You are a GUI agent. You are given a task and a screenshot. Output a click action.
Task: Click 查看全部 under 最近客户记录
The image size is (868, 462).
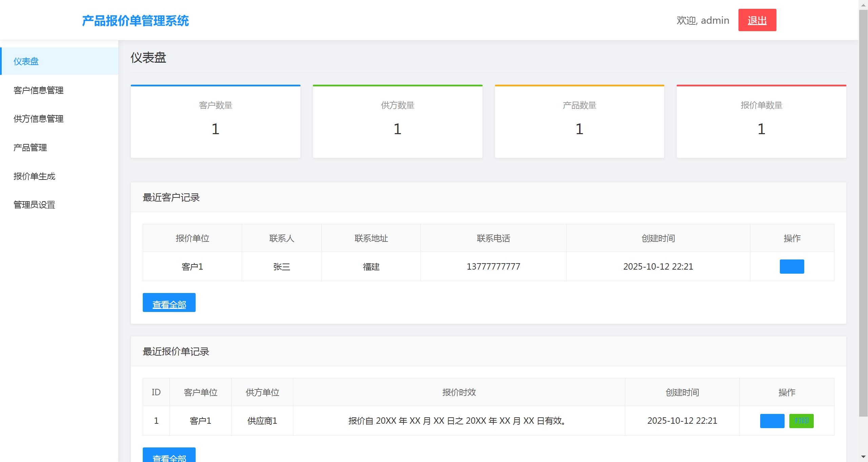tap(169, 302)
